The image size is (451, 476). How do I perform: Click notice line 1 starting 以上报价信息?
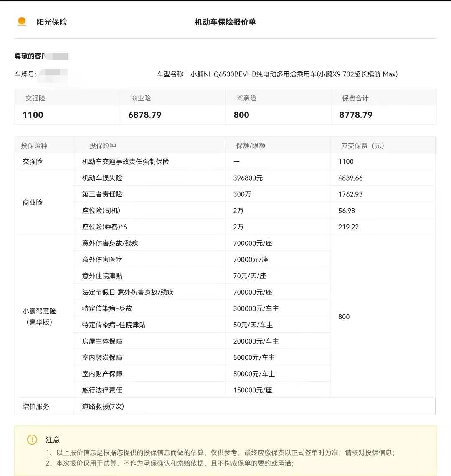[x=220, y=453]
